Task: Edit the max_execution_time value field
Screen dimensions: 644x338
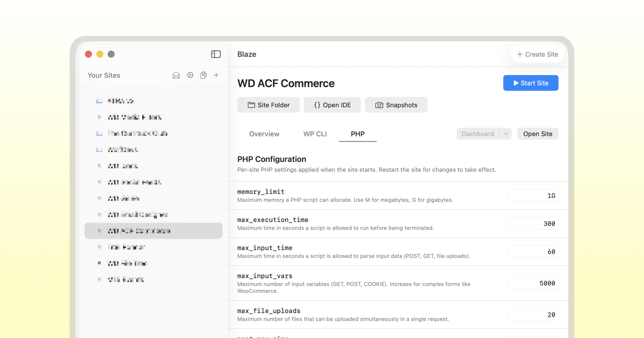Action: 534,224
